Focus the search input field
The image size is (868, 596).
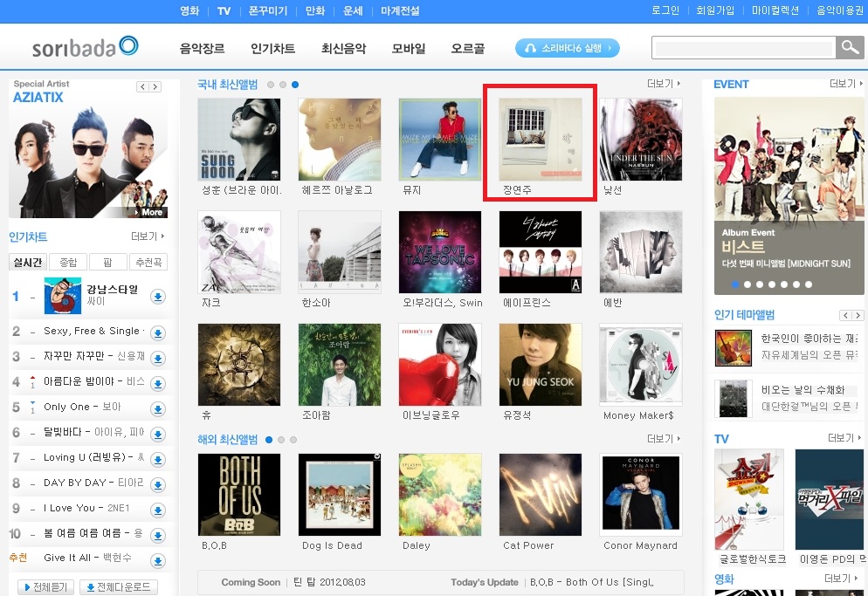coord(744,48)
